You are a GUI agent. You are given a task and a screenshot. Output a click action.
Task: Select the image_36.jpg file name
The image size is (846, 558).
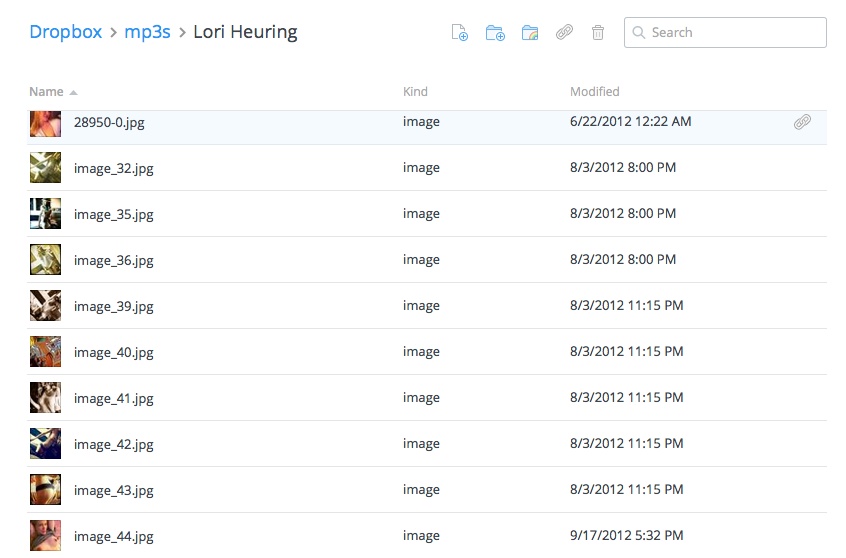pos(113,260)
